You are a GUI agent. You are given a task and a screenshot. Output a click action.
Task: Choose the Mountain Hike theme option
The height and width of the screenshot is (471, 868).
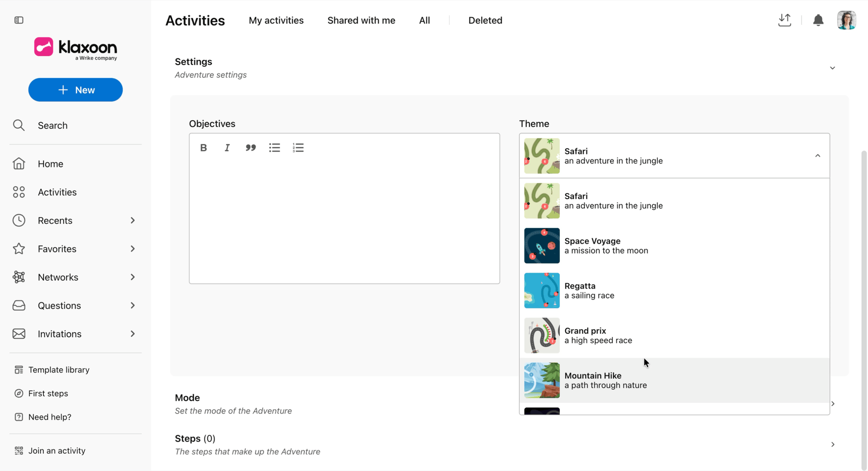click(675, 380)
